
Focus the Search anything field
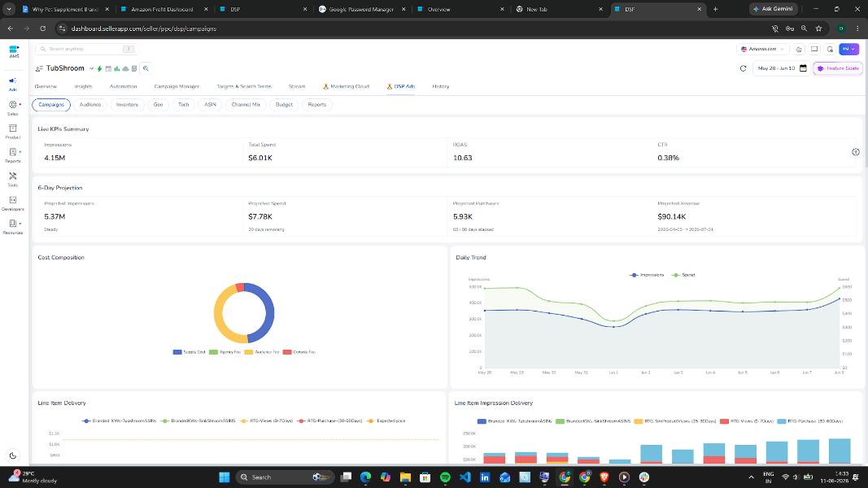click(x=85, y=50)
